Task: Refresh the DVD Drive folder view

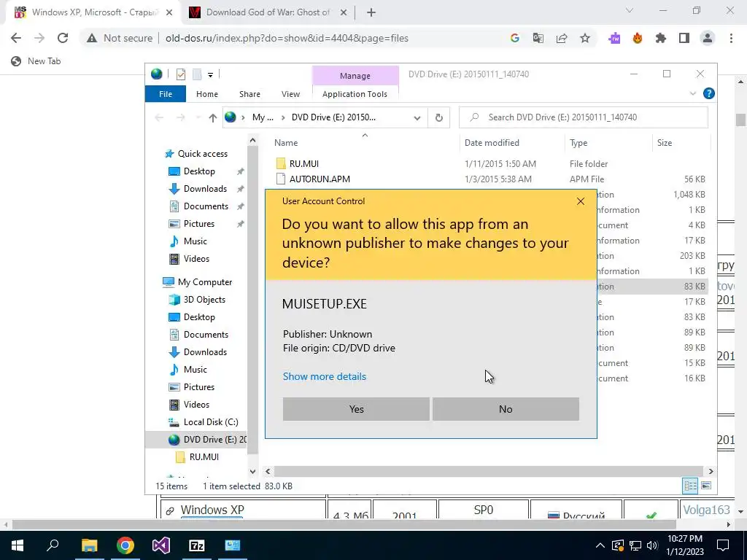Action: [438, 117]
